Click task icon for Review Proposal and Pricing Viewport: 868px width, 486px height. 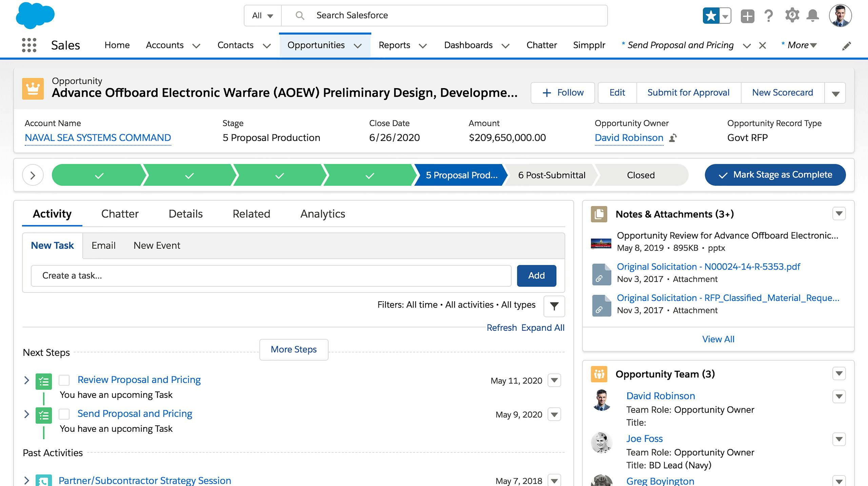point(44,382)
